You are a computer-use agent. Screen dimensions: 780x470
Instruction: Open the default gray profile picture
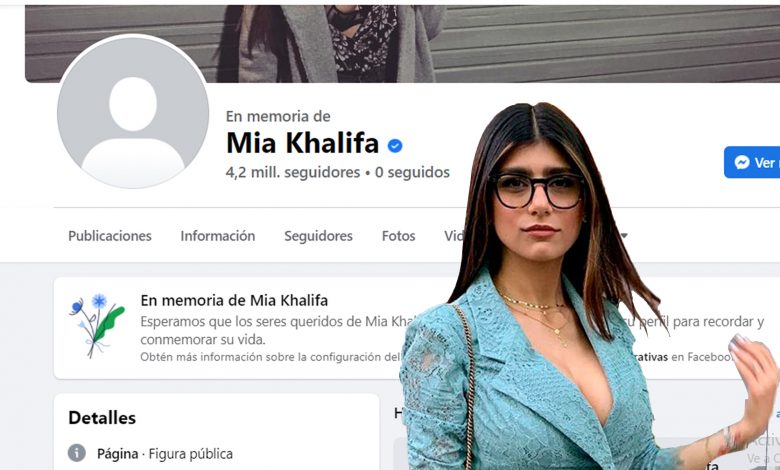[133, 112]
